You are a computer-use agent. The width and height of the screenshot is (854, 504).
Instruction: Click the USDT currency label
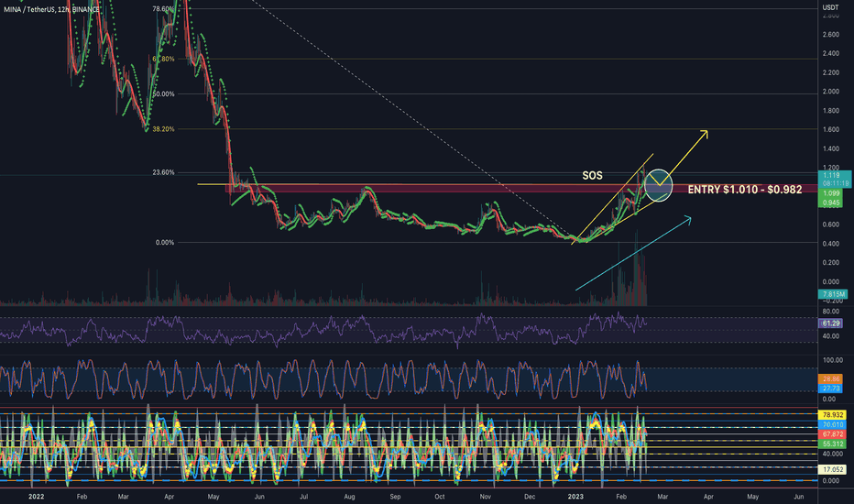click(x=830, y=7)
